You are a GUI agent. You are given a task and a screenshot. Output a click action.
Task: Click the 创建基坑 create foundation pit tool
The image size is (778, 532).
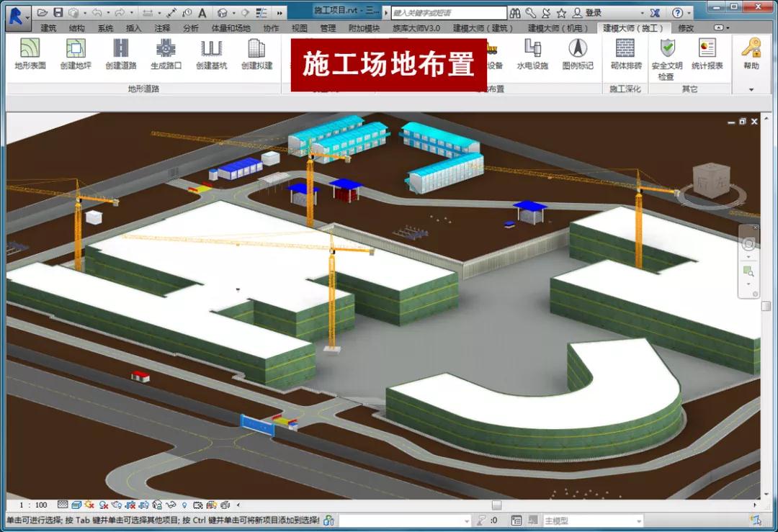[211, 53]
